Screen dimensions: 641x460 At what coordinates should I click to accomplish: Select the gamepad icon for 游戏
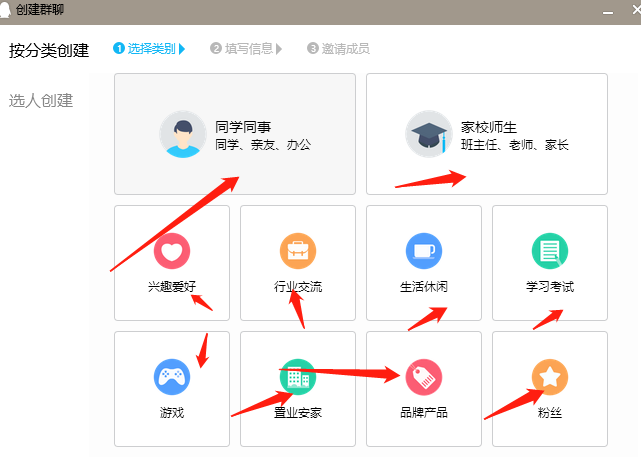(172, 377)
